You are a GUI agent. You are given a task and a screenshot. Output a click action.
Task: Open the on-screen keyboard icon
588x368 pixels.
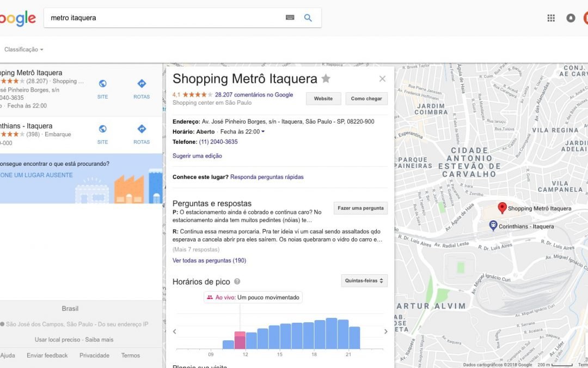pyautogui.click(x=290, y=17)
